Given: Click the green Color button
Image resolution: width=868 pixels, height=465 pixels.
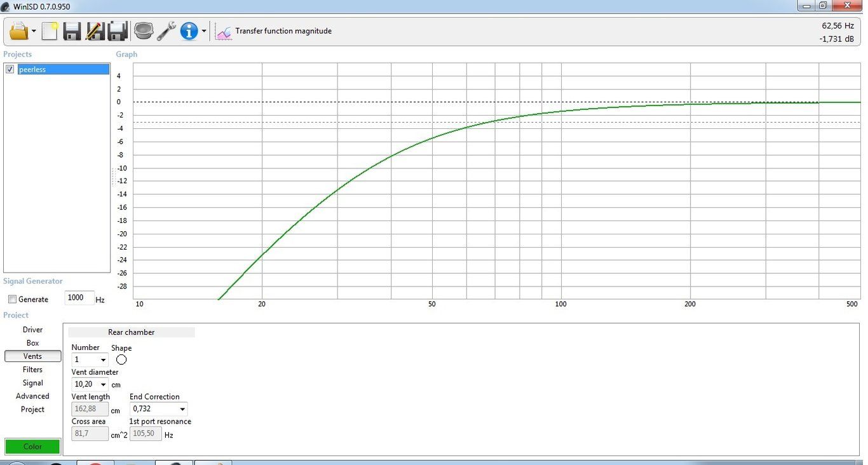Looking at the screenshot, I should tap(32, 447).
